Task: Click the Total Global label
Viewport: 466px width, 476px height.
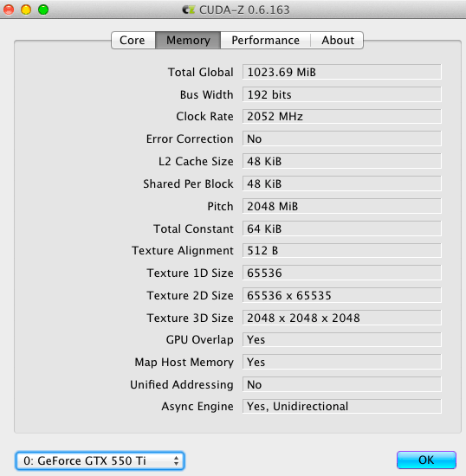Action: (200, 72)
